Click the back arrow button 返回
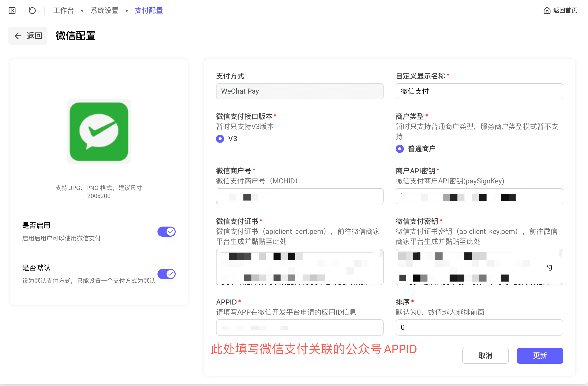Viewport: 588px width, 386px height. [x=28, y=36]
